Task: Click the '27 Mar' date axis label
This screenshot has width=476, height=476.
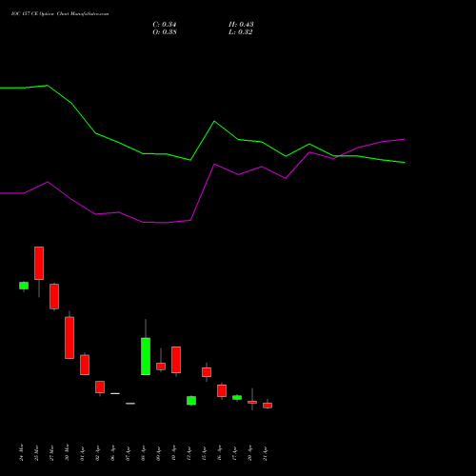Action: point(51,452)
